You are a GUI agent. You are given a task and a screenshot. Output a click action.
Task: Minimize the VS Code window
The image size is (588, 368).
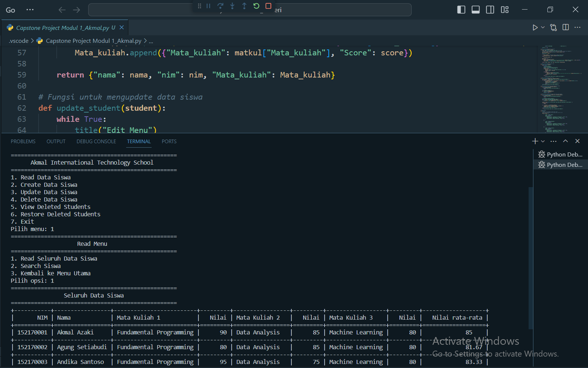tap(525, 10)
